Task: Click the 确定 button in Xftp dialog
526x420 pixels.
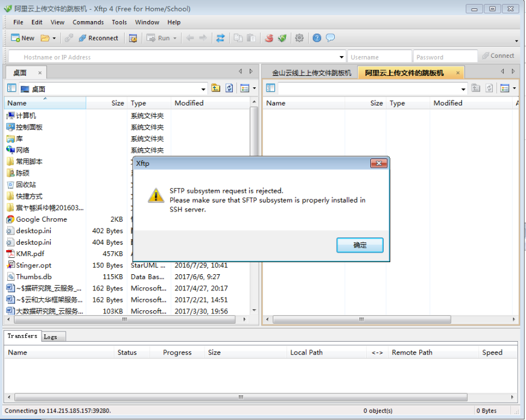Action: point(360,245)
